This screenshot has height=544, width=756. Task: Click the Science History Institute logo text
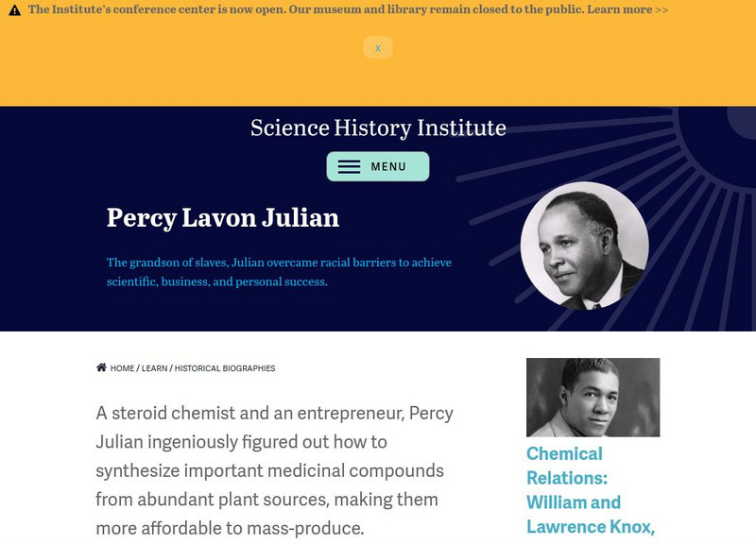coord(377,126)
